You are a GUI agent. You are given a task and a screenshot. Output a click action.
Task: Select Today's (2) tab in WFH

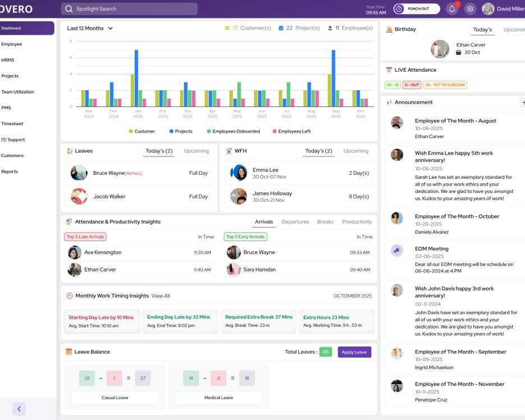point(319,151)
